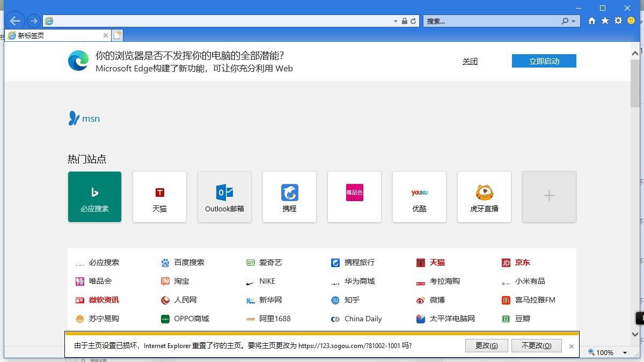The height and width of the screenshot is (362, 644).
Task: Refresh the page with the reload icon
Action: click(x=413, y=20)
